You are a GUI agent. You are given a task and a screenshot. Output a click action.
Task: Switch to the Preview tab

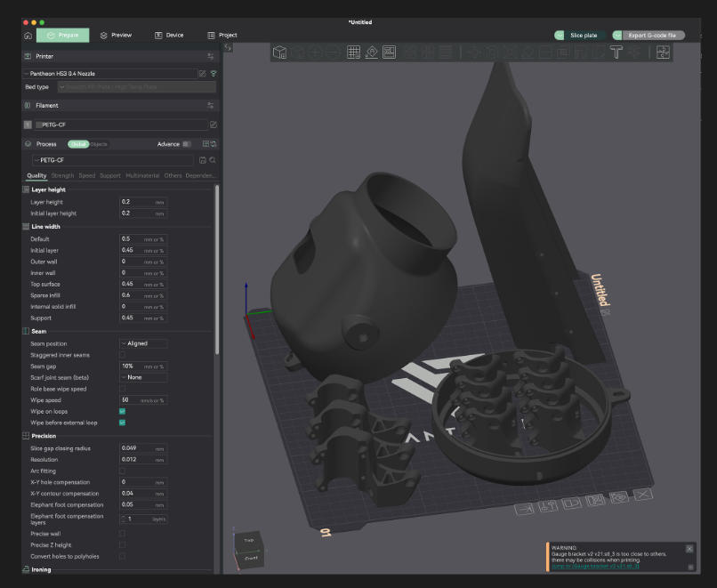(x=117, y=36)
